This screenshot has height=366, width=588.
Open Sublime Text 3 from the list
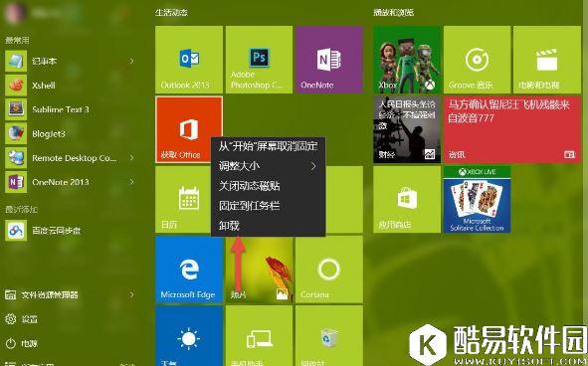coord(72,109)
